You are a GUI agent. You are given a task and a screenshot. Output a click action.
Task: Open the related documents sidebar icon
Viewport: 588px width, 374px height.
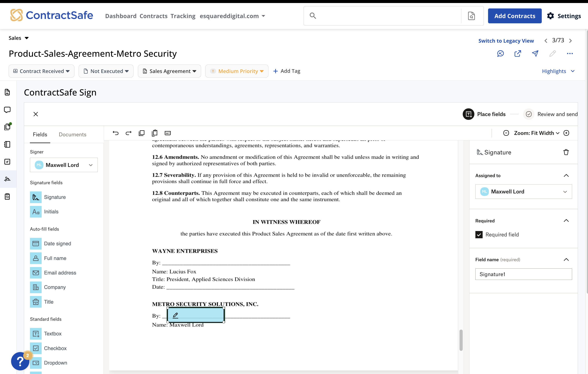tap(8, 127)
